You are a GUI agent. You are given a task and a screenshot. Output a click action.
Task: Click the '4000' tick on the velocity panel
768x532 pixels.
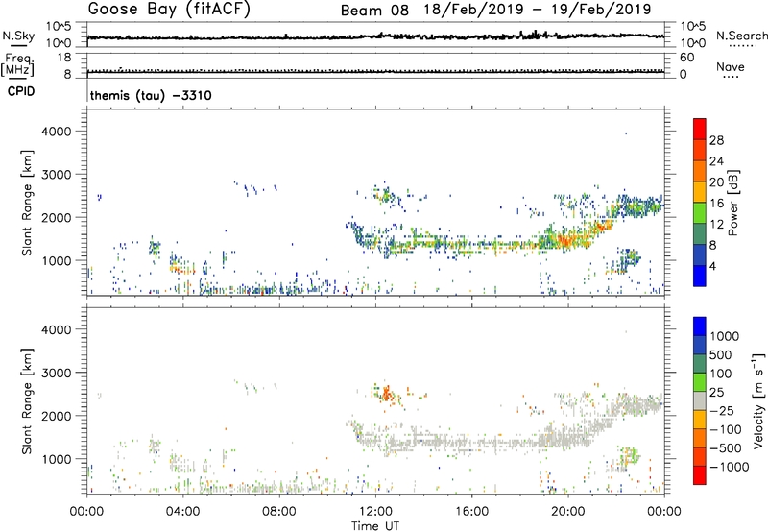coord(56,329)
